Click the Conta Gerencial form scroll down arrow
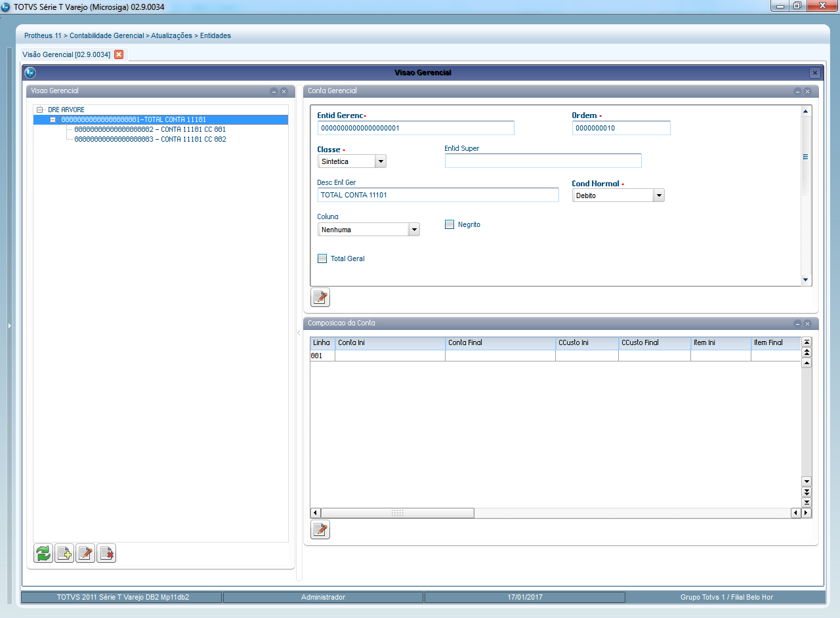840x618 pixels. point(805,280)
